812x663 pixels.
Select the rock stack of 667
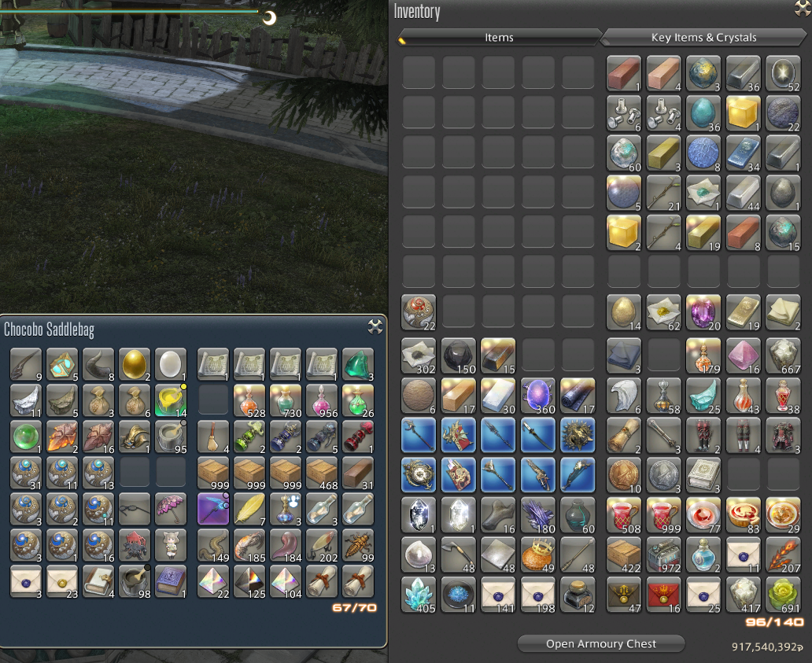pyautogui.click(x=783, y=356)
